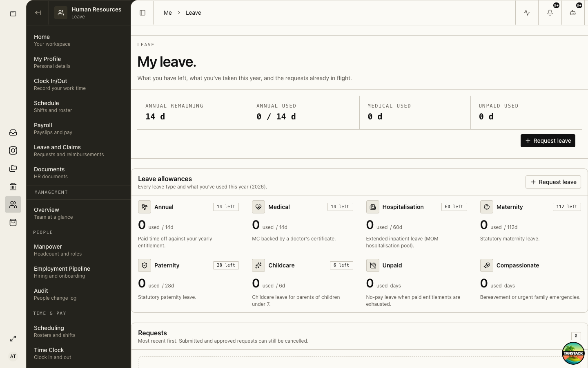Click the 'Unpaid used' 0 d stat
Viewport: 588px width, 368px height.
[x=526, y=112]
